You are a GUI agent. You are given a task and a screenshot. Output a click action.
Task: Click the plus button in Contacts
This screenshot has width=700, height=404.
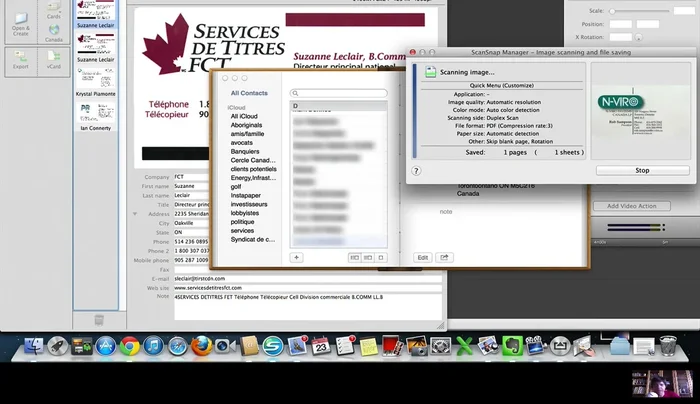click(296, 258)
